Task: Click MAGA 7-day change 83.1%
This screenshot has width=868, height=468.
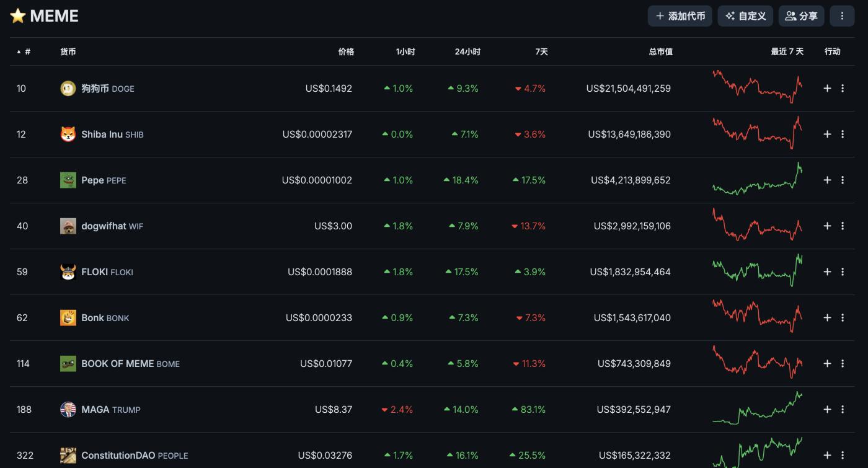Action: (529, 410)
